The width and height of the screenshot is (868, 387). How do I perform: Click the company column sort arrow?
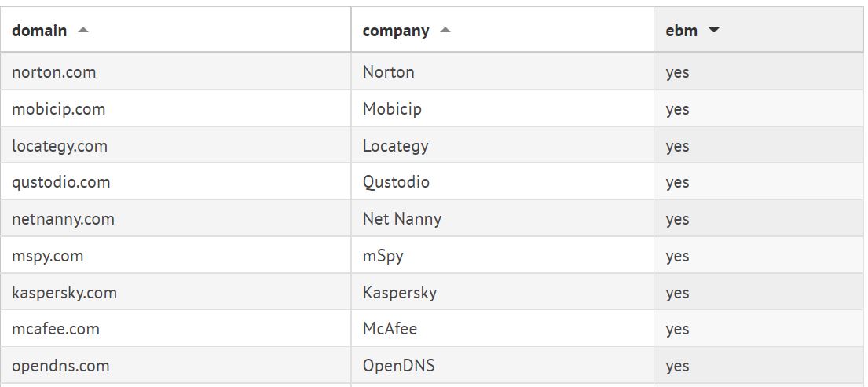pyautogui.click(x=445, y=31)
